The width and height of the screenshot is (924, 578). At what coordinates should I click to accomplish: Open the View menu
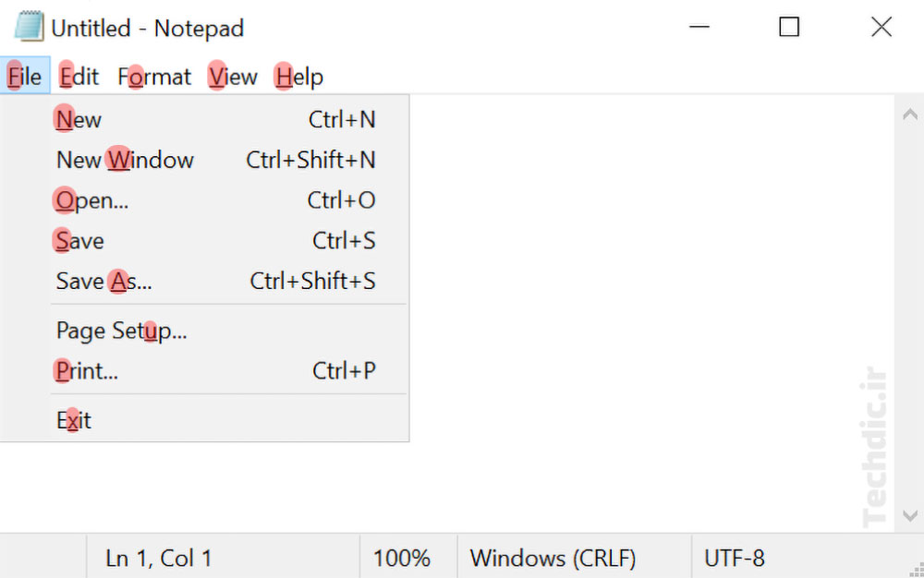click(233, 77)
